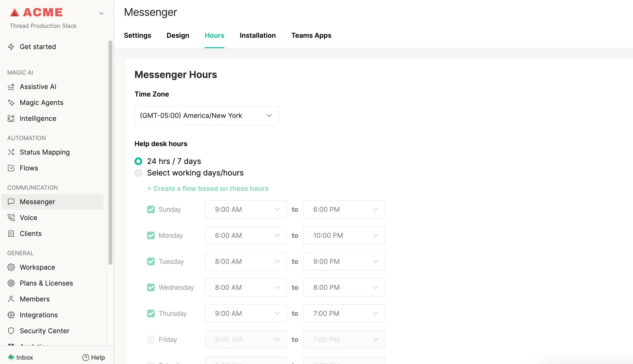
Task: Open the Clients building icon
Action: (x=11, y=234)
